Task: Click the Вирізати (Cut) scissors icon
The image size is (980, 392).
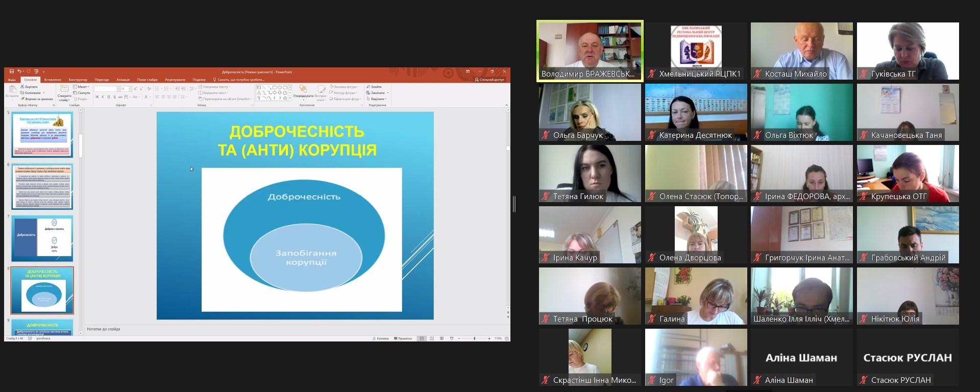Action: click(x=22, y=87)
